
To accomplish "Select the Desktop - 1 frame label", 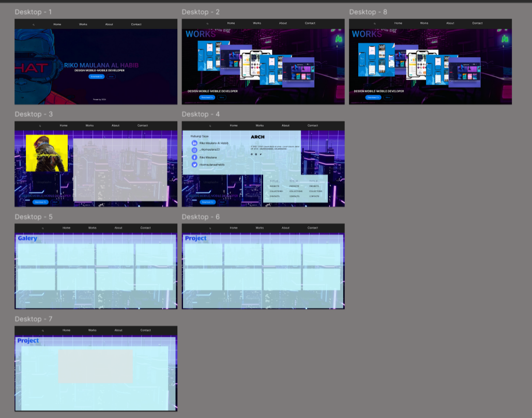I will click(x=33, y=12).
